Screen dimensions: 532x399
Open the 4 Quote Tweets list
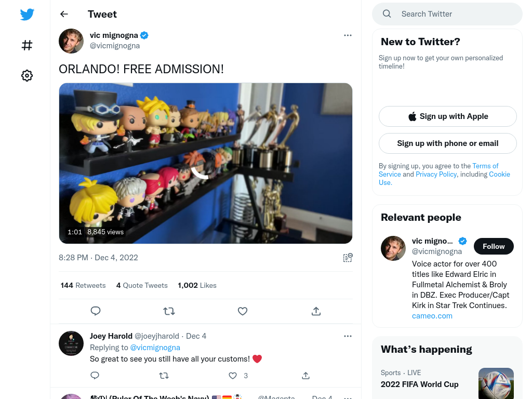[x=142, y=285]
